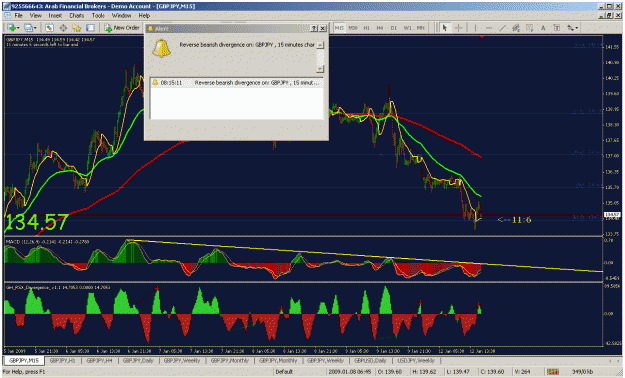Switch to the GBPJPY,Daily chart tab
Image resolution: width=625 pixels, height=378 pixels.
point(138,360)
